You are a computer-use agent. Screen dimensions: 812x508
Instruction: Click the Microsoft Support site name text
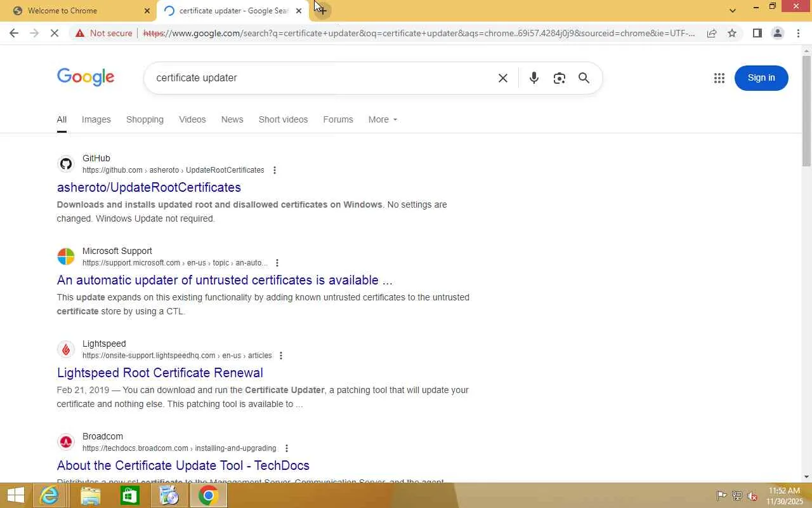coord(117,251)
